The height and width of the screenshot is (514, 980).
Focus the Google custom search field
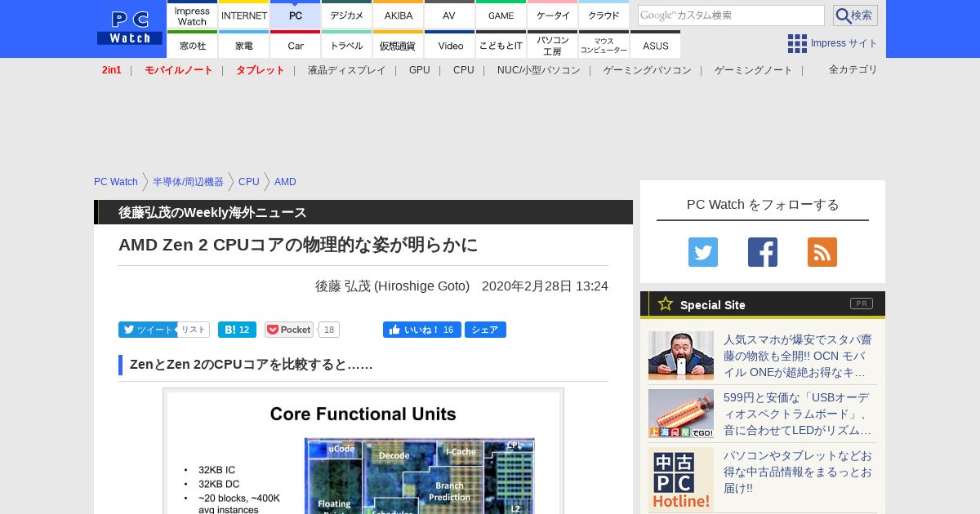point(731,16)
